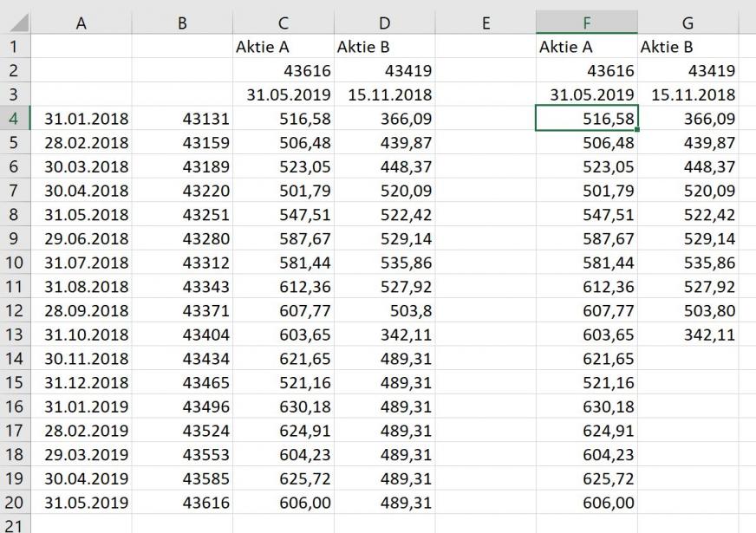Click cell C3 with date 31.05.2019
Viewport: 756px width, 533px height.
click(283, 94)
